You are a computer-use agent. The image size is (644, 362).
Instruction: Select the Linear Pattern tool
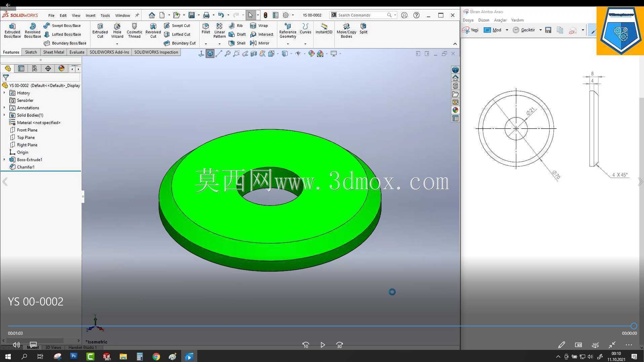pos(219,31)
